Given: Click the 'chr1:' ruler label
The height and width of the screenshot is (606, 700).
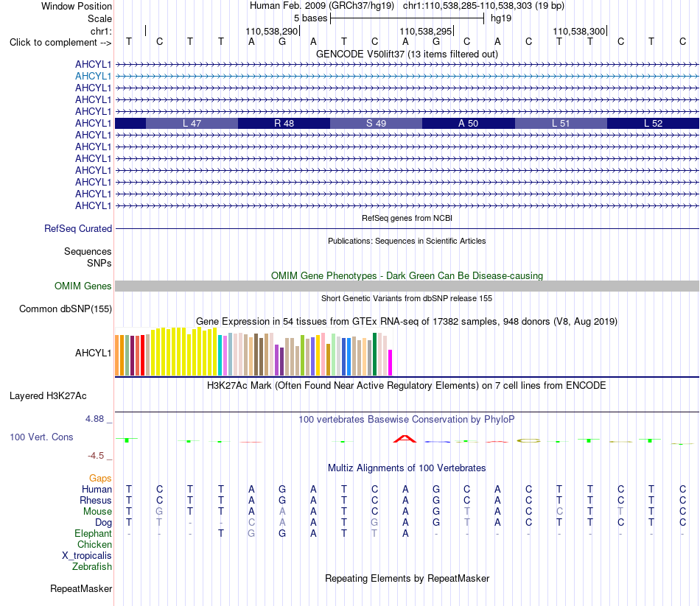Looking at the screenshot, I should click(x=101, y=31).
